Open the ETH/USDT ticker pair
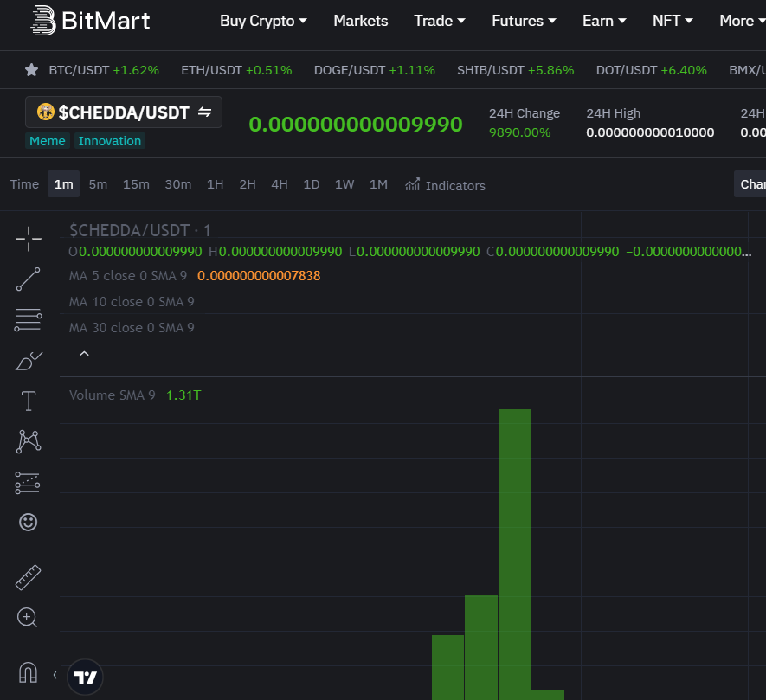Image resolution: width=766 pixels, height=700 pixels. [236, 70]
